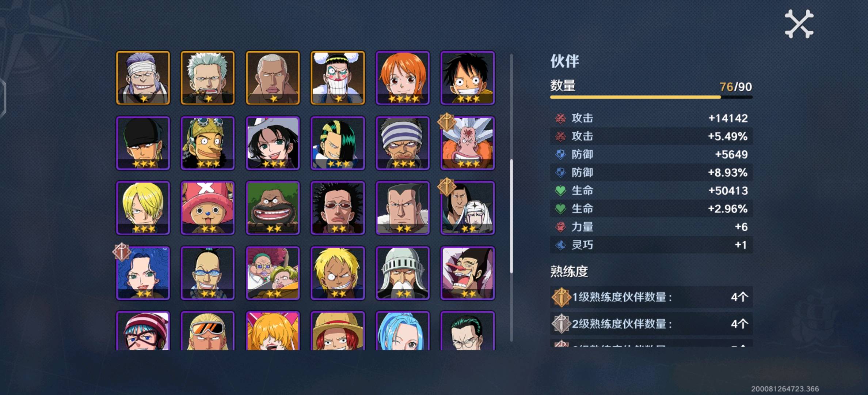Select Chopper with pink hat portrait
868x395 pixels.
click(x=208, y=208)
